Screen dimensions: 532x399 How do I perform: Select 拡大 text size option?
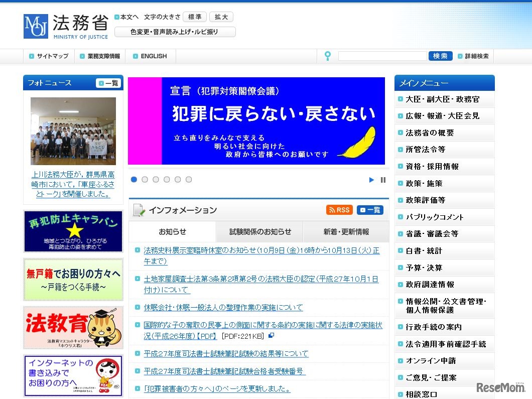click(221, 17)
